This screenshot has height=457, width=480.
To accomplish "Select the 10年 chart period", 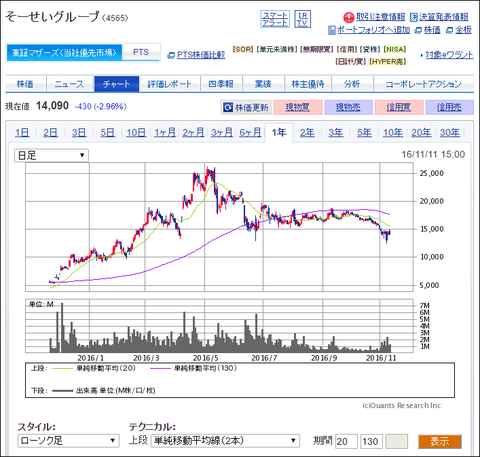I will (393, 133).
